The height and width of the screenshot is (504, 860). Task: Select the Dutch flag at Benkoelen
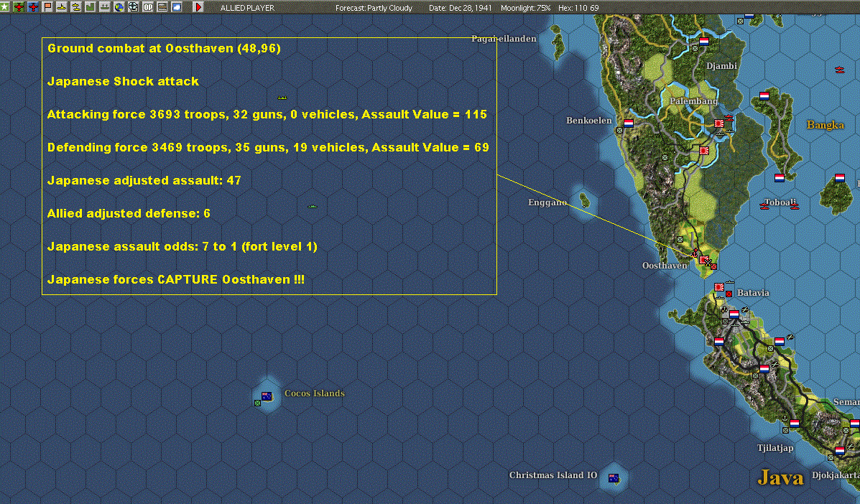coord(629,123)
